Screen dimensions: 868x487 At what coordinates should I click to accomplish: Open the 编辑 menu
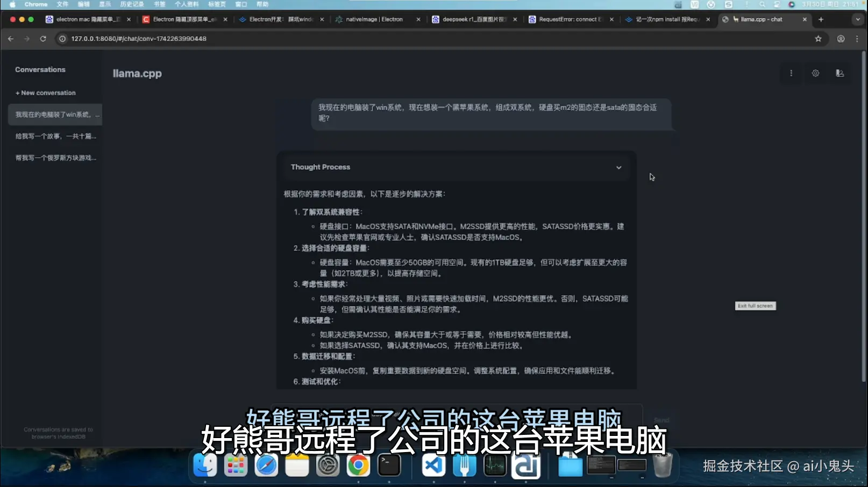tap(83, 4)
